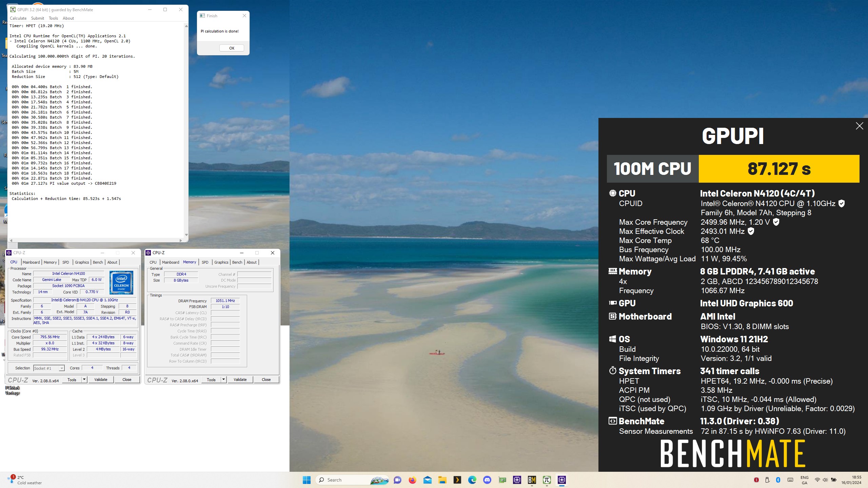The height and width of the screenshot is (488, 868).
Task: Open the Plex icon in the taskbar
Action: pos(457,480)
